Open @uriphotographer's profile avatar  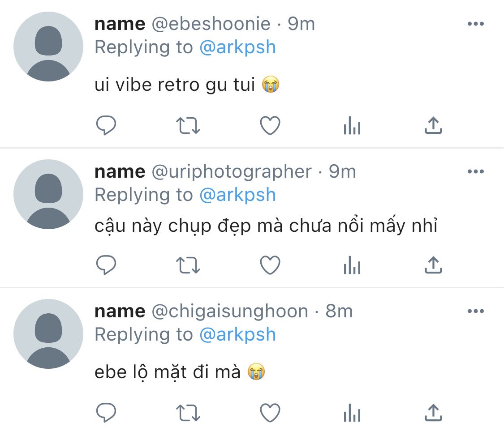[x=48, y=194]
